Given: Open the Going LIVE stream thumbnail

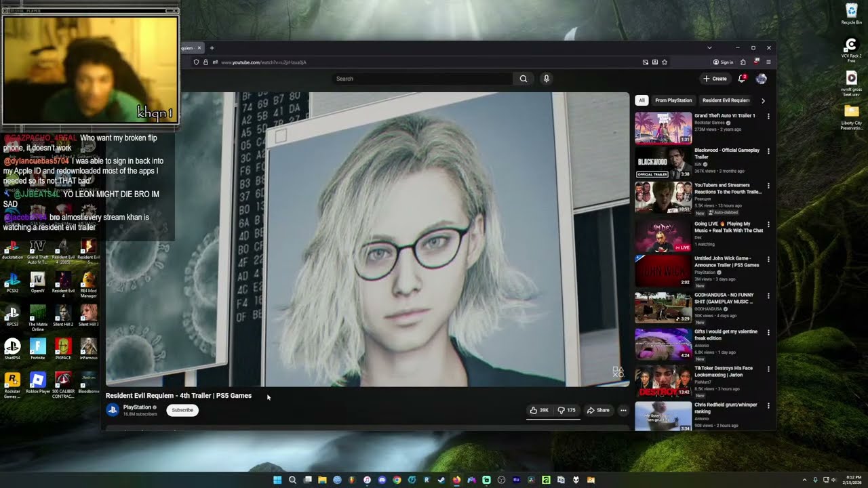Looking at the screenshot, I should click(x=663, y=235).
